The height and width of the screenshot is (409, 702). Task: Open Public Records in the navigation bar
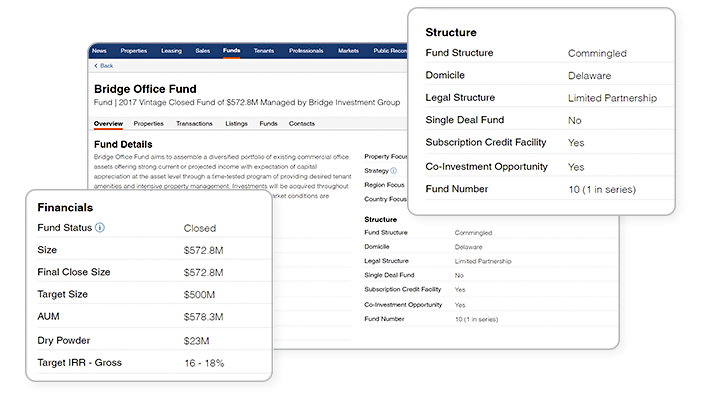point(390,50)
